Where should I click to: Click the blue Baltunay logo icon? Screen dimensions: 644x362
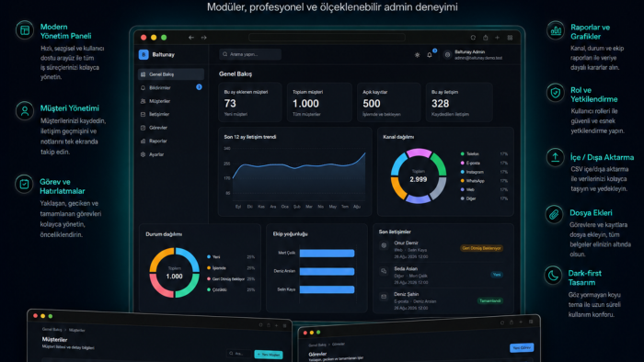click(144, 54)
